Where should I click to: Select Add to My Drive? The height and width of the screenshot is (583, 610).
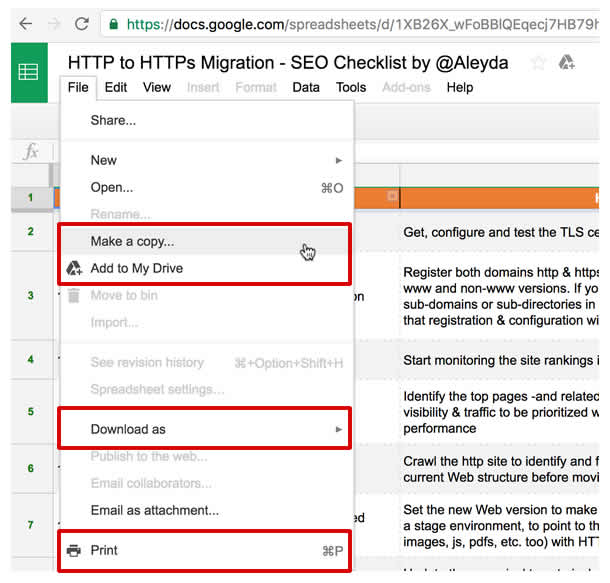pyautogui.click(x=205, y=268)
